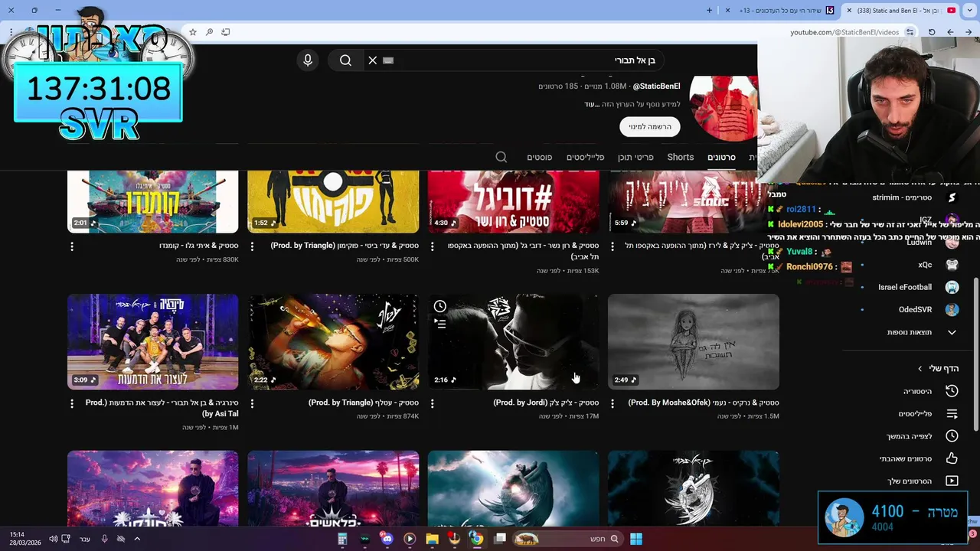The image size is (980, 551).
Task: Show hidden system tray icons
Action: pyautogui.click(x=137, y=539)
